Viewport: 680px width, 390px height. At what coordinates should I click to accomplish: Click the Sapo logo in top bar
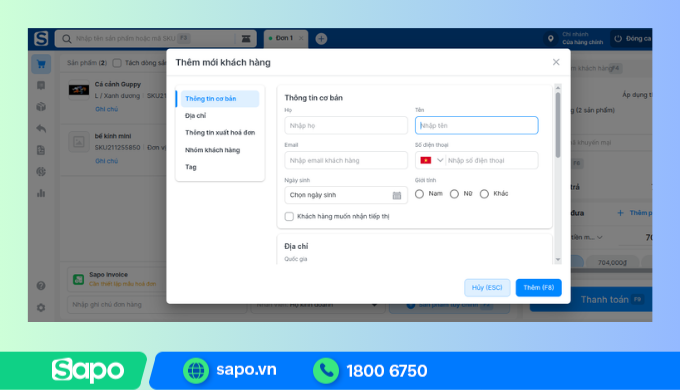[41, 38]
